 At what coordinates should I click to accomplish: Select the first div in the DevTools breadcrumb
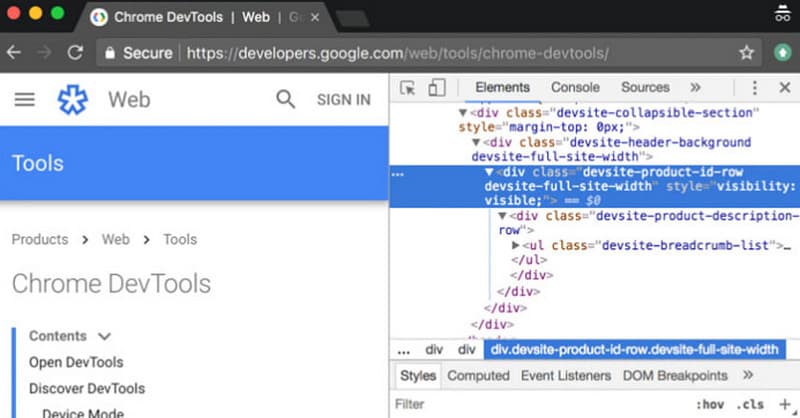click(434, 350)
